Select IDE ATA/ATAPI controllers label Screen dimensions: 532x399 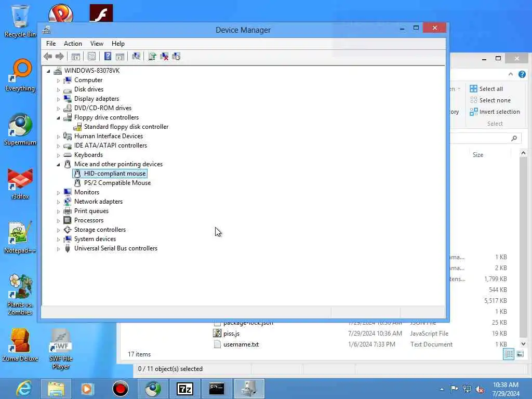click(111, 145)
